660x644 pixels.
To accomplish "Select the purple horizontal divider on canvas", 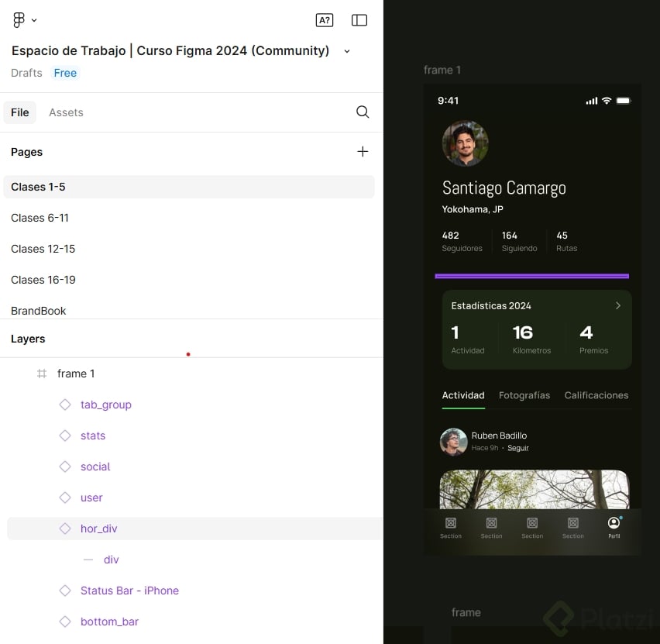I will (531, 277).
